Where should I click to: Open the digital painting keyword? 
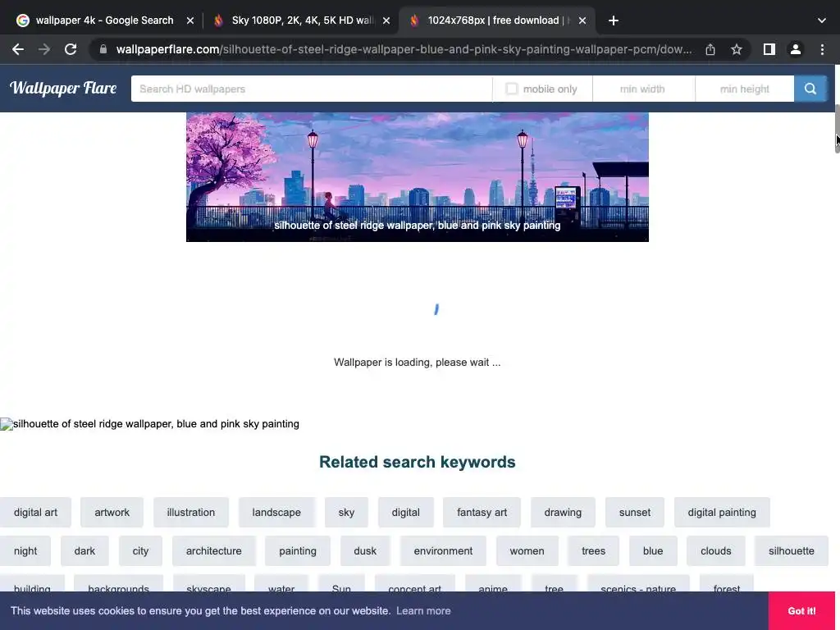pos(722,512)
